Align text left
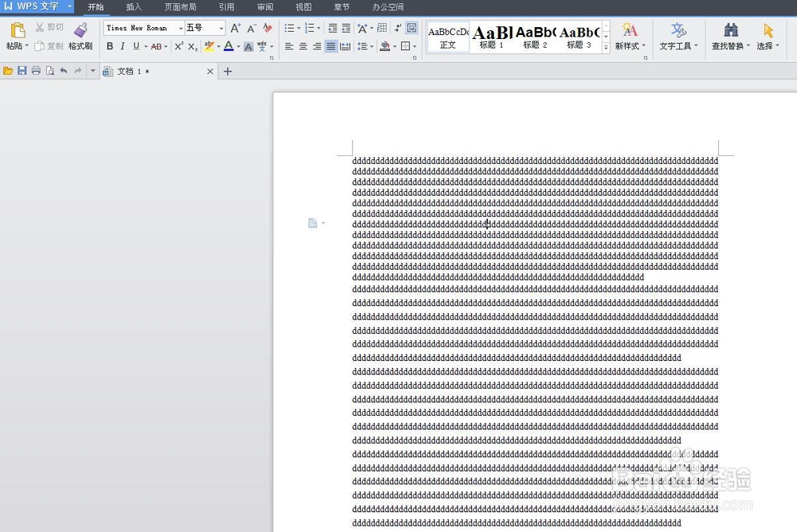Image resolution: width=797 pixels, height=532 pixels. (289, 46)
